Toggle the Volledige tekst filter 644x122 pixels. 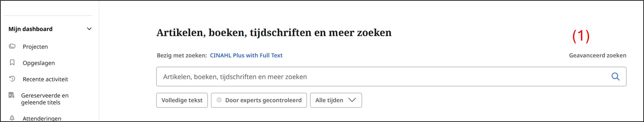pos(182,100)
